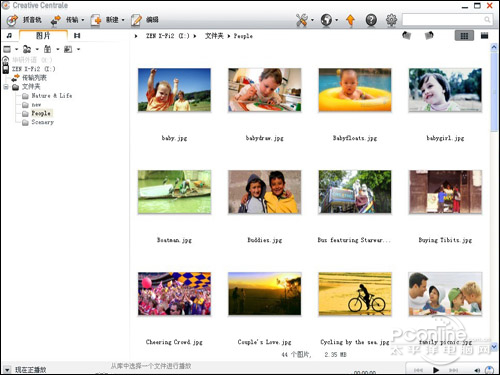Viewport: 500px width, 375px height.
Task: Switch to the music note tab
Action: click(9, 35)
